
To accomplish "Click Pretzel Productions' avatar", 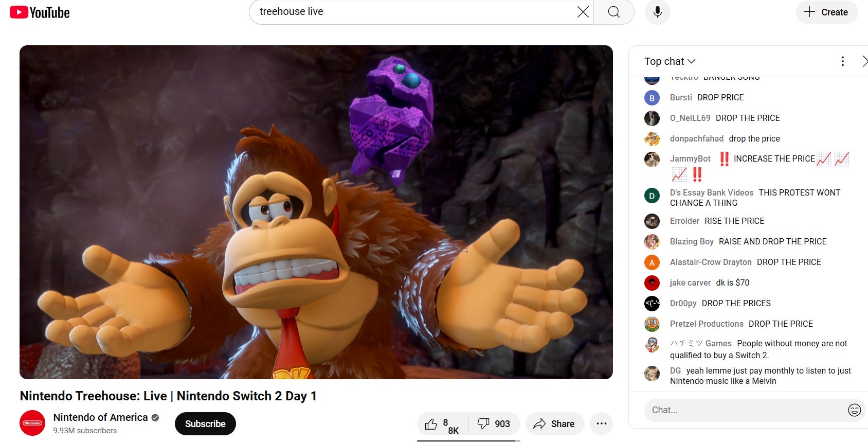I will [x=652, y=324].
